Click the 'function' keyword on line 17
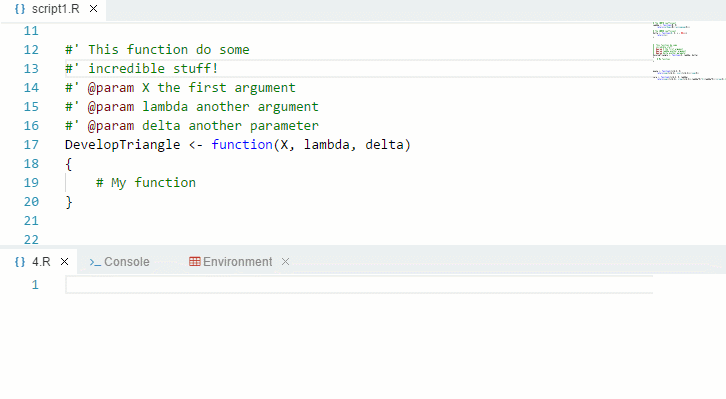Viewport: 726px width, 399px height. tap(242, 145)
